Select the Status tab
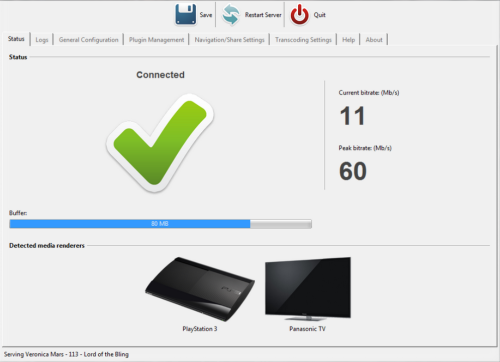The image size is (500, 362). pyautogui.click(x=16, y=39)
